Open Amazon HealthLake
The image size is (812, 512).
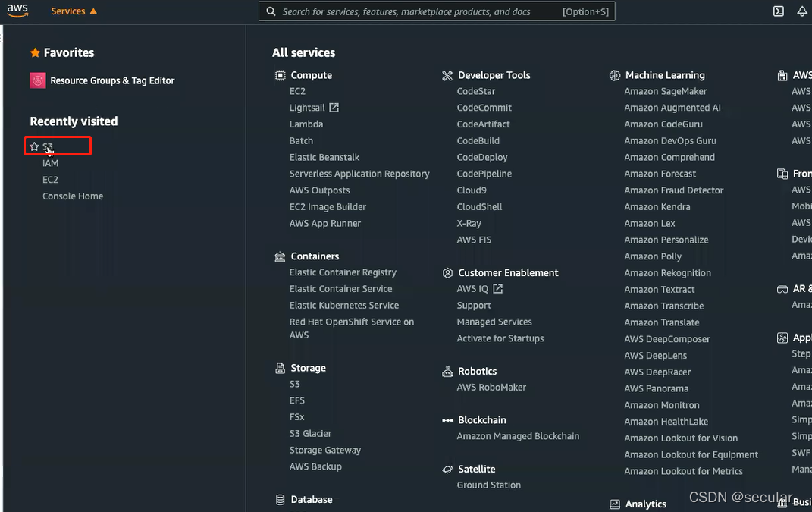click(x=666, y=422)
